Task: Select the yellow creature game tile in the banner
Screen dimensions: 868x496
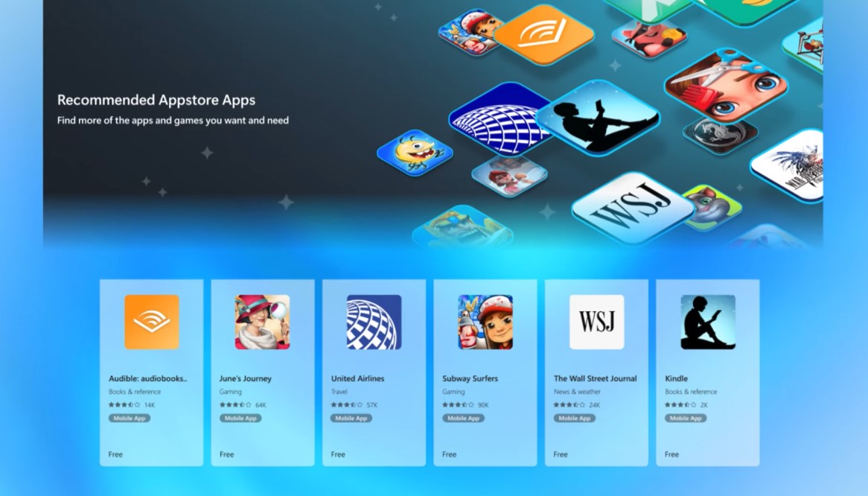Action: point(415,152)
